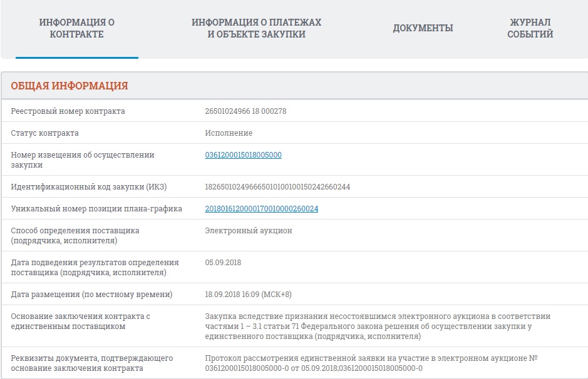The height and width of the screenshot is (379, 588).
Task: Click the contract status value Исполнение
Action: click(229, 133)
